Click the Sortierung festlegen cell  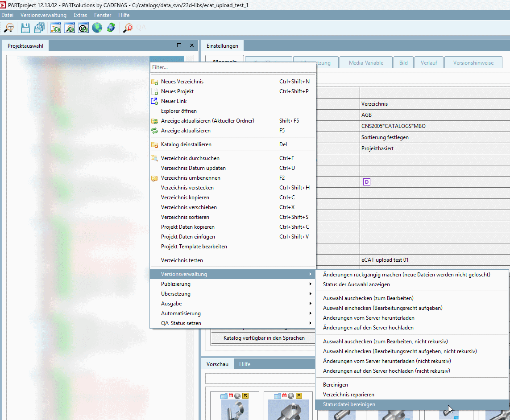[x=435, y=137]
